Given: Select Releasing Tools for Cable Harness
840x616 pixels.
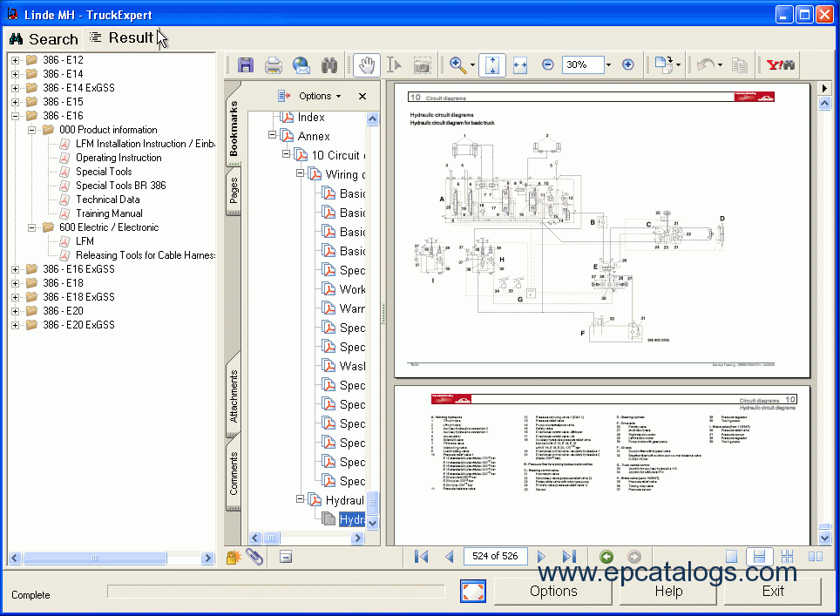Looking at the screenshot, I should 146,255.
